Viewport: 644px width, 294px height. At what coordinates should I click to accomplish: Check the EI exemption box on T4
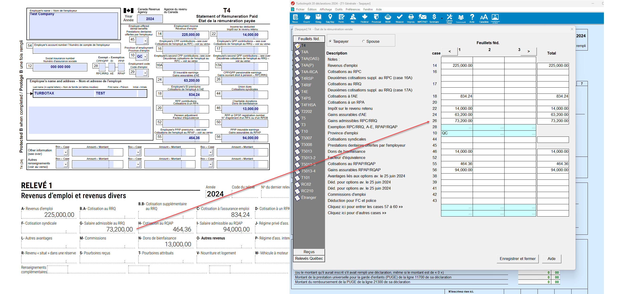point(112,67)
